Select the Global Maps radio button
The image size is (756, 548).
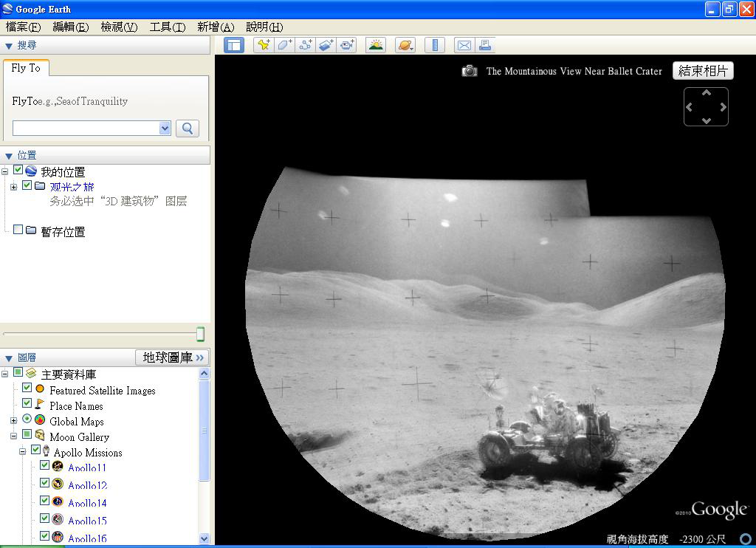[27, 419]
